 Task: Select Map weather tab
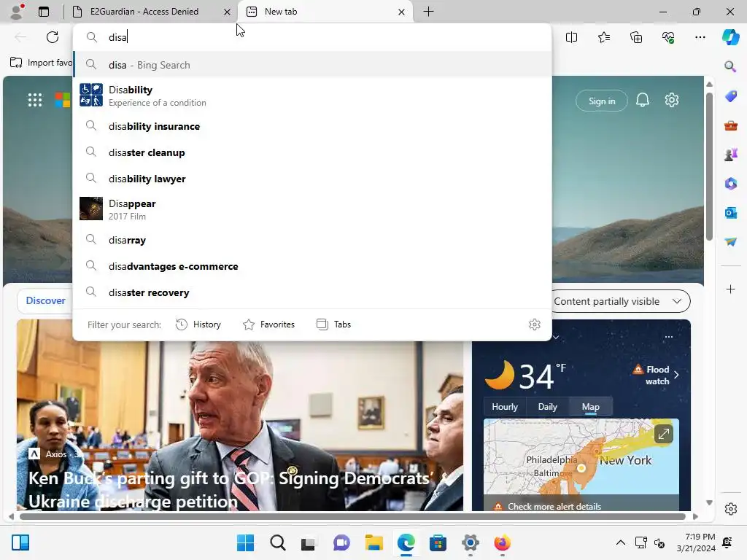(590, 407)
